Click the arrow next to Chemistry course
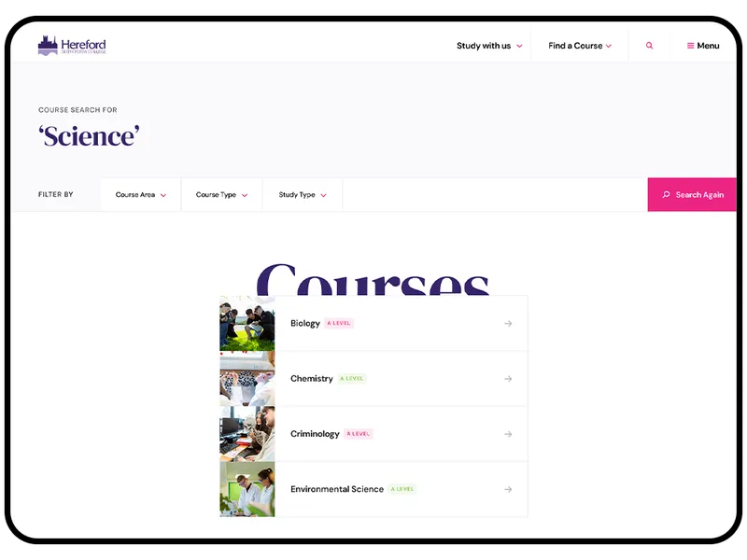747x560 pixels. (507, 378)
